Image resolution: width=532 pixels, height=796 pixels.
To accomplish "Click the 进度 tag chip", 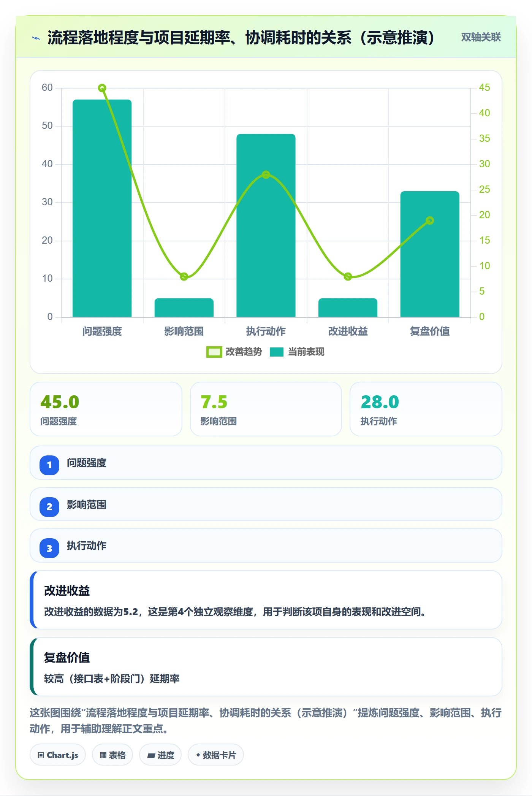I will (x=160, y=755).
